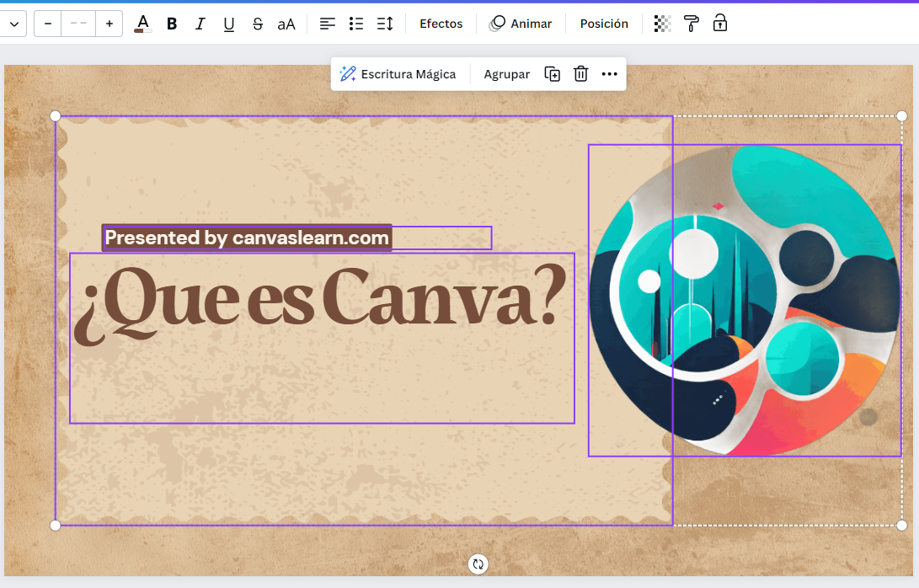The height and width of the screenshot is (588, 919).
Task: Apply strikethrough to the text
Action: [257, 24]
